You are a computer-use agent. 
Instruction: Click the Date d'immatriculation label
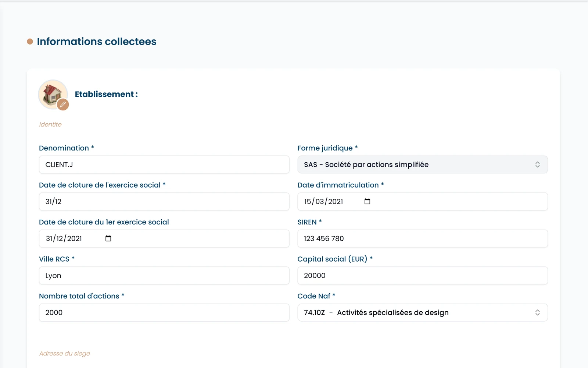pos(340,185)
